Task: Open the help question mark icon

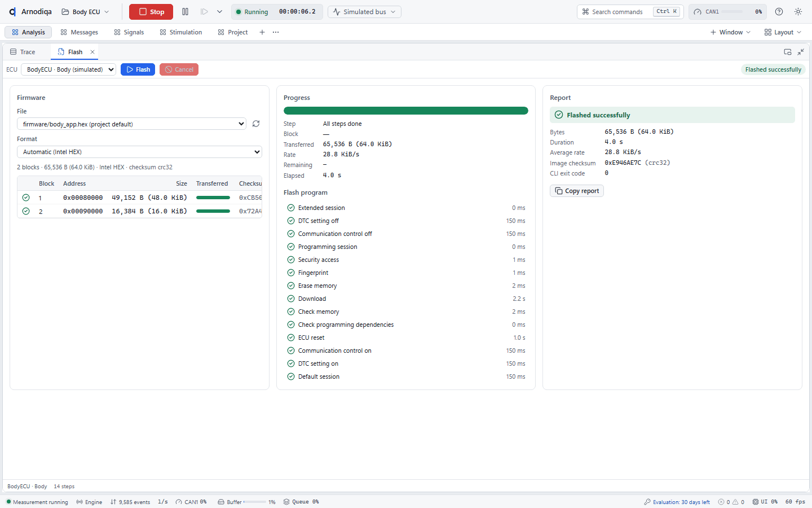Action: pos(779,12)
